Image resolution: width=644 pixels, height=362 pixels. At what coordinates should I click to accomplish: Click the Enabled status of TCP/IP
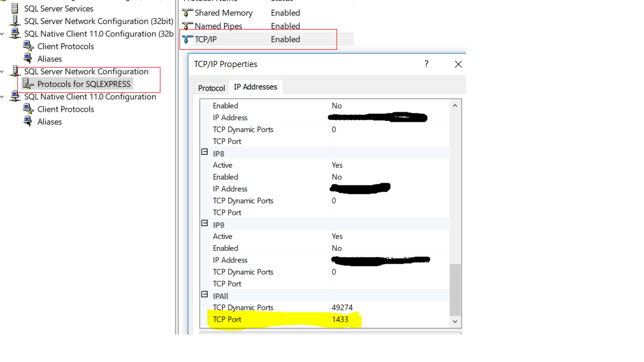[286, 39]
